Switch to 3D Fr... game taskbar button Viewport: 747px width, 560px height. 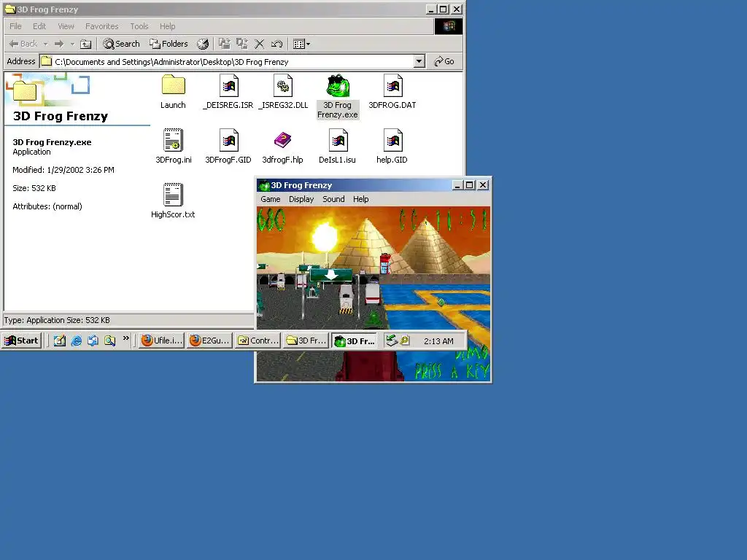point(355,341)
